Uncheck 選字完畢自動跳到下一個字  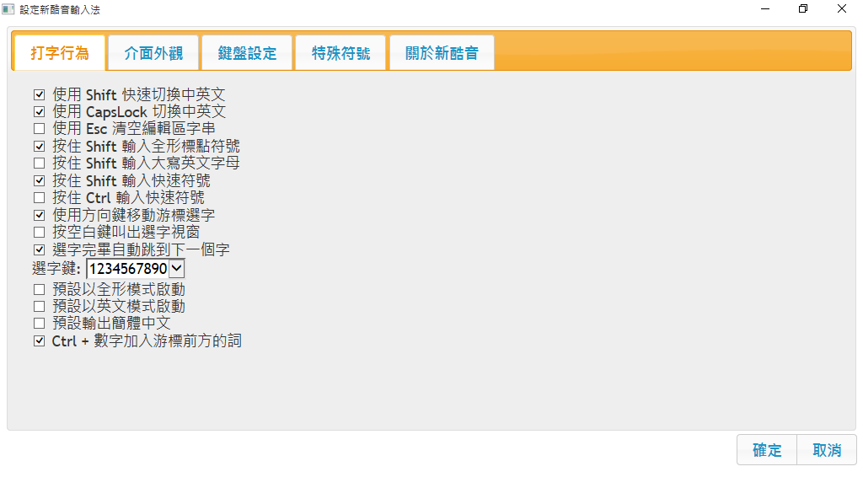click(x=39, y=249)
